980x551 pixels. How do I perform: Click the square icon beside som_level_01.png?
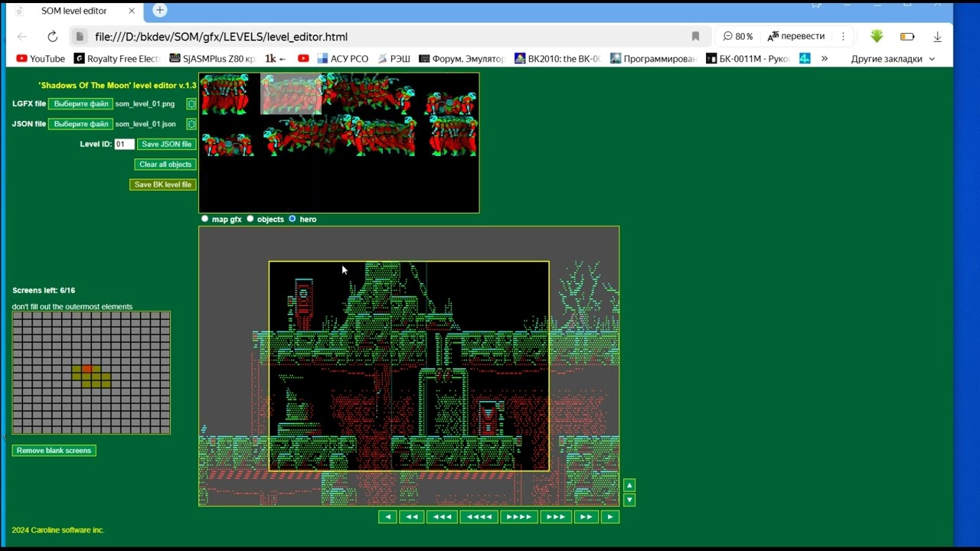click(191, 104)
